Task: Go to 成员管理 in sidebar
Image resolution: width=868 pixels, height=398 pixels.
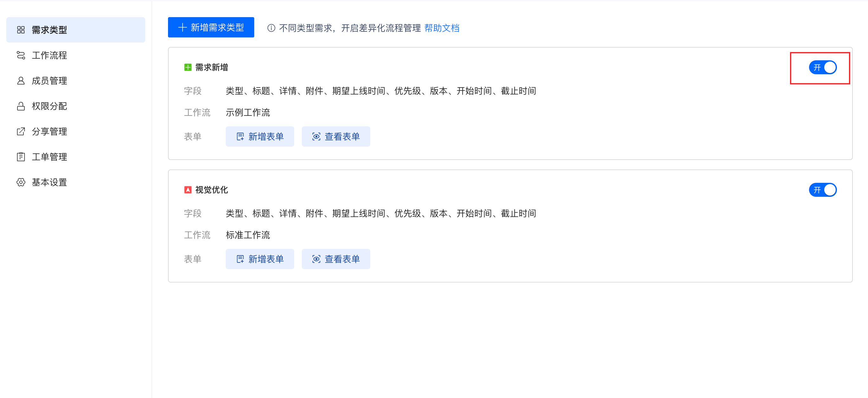Action: pos(49,81)
